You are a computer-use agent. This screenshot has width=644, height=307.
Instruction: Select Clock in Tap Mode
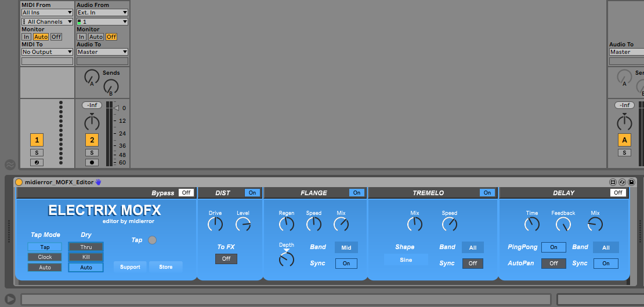tap(45, 257)
